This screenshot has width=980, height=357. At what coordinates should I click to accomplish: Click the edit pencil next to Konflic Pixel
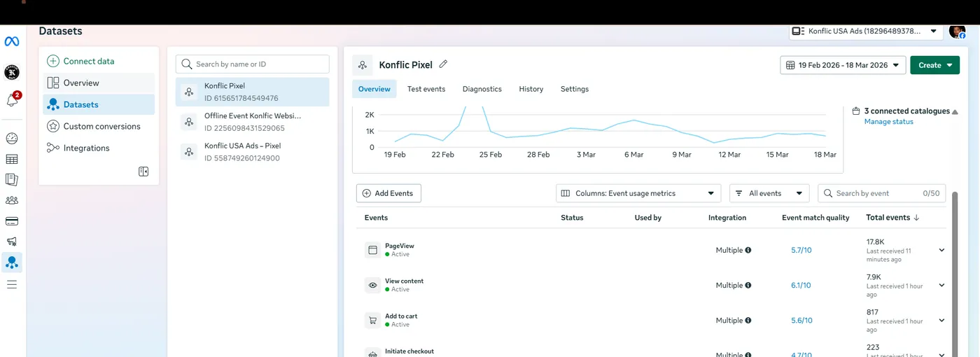tap(443, 64)
